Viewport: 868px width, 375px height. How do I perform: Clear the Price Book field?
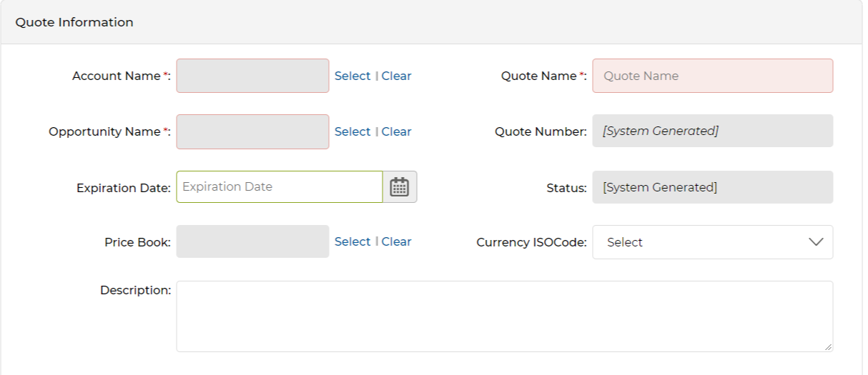[396, 241]
